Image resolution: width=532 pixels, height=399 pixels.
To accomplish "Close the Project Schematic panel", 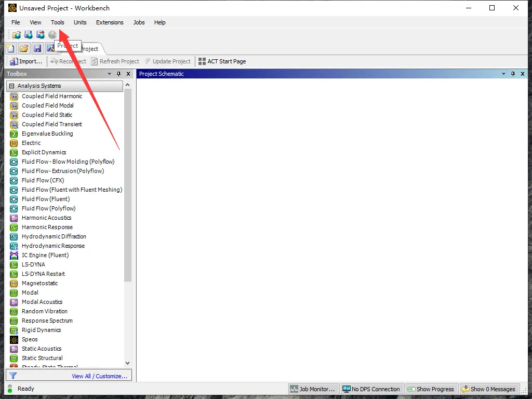I will click(523, 74).
